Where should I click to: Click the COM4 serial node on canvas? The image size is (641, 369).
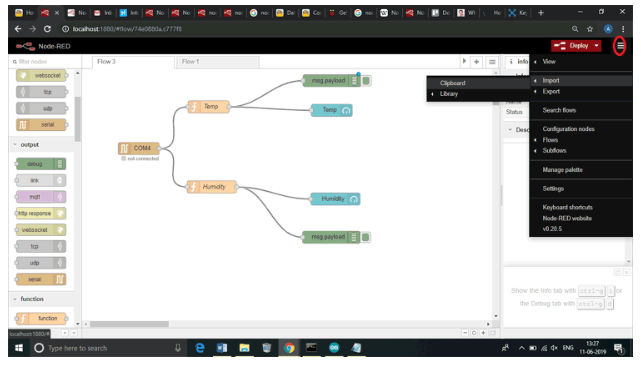[x=139, y=148]
